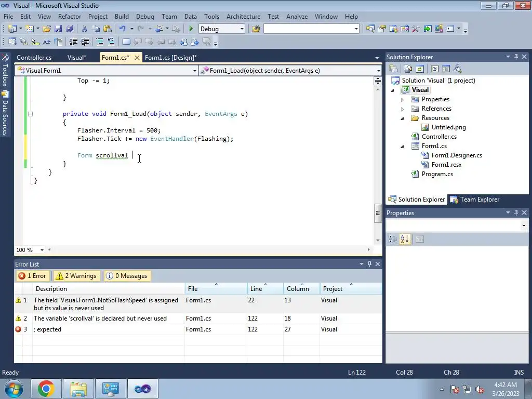Screen dimensions: 532x399
Task: Jump to the next bookmark
Action: pyautogui.click(x=149, y=42)
